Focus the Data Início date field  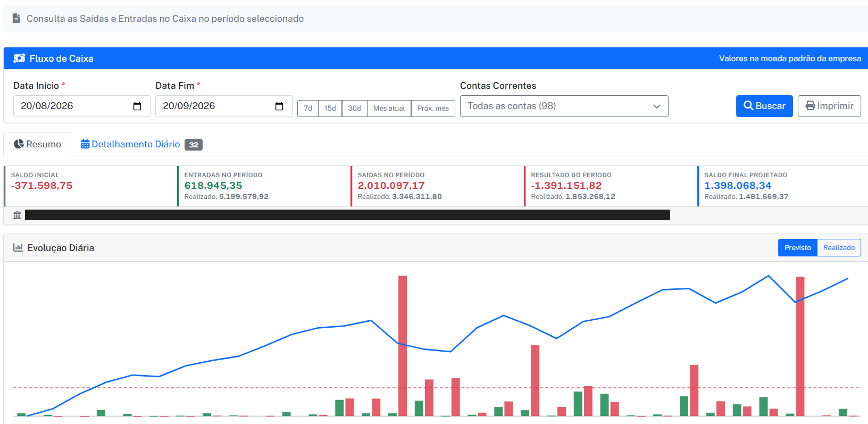click(x=82, y=106)
